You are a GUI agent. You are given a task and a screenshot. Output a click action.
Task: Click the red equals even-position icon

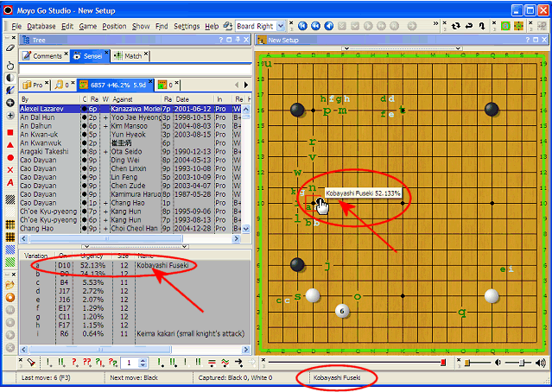pyautogui.click(x=212, y=363)
